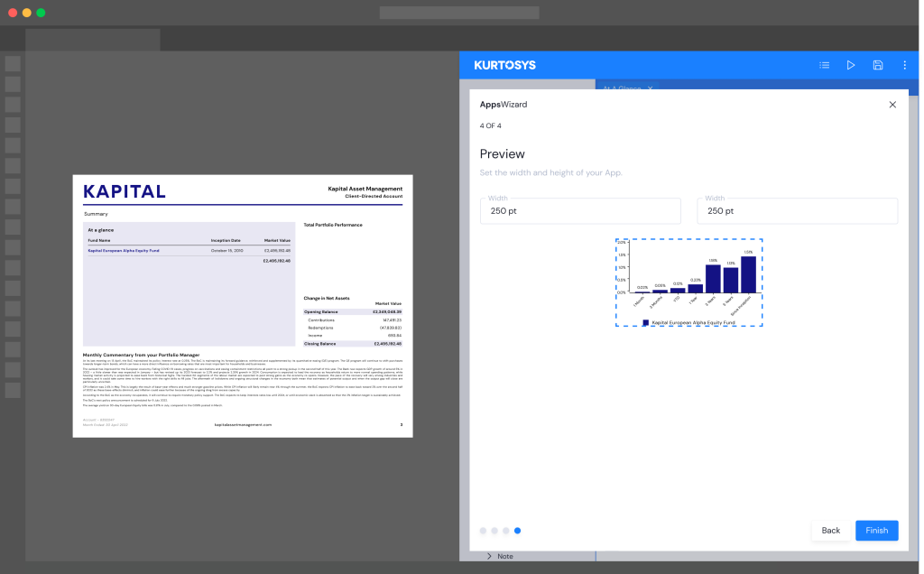924x574 pixels.
Task: Click the Preview heading in the wizard
Action: [502, 153]
